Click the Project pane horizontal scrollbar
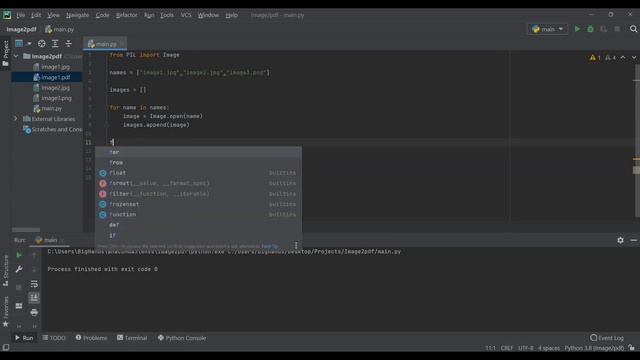The height and width of the screenshot is (360, 640). [x=26, y=230]
